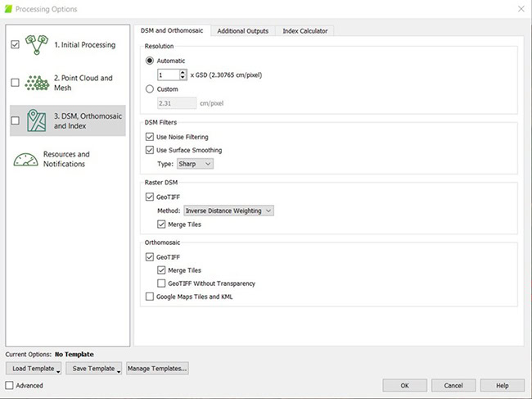Select the Custom resolution radio button
The image size is (532, 399).
click(150, 89)
